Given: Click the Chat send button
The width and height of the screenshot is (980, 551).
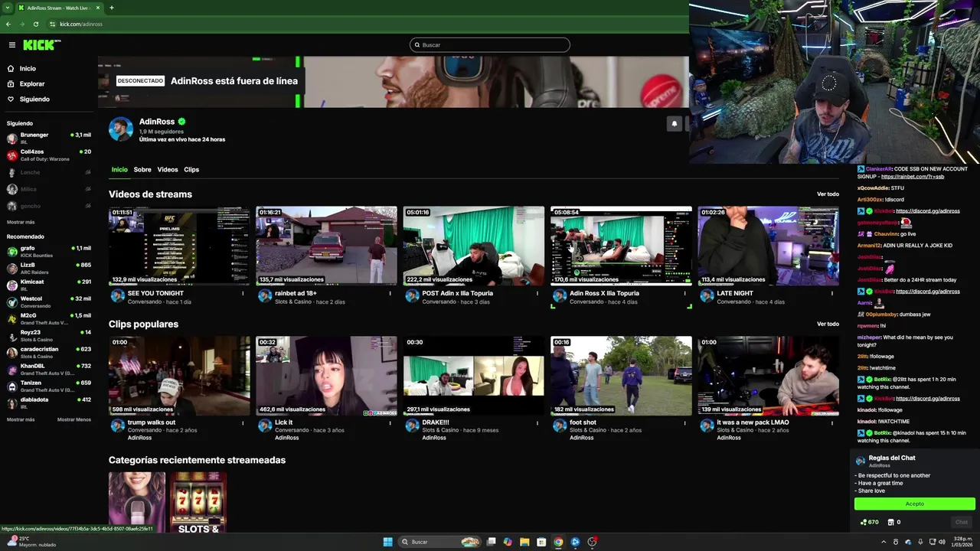Looking at the screenshot, I should (x=962, y=522).
